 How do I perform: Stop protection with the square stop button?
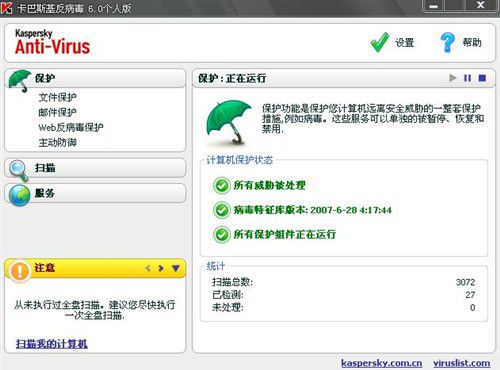click(482, 78)
